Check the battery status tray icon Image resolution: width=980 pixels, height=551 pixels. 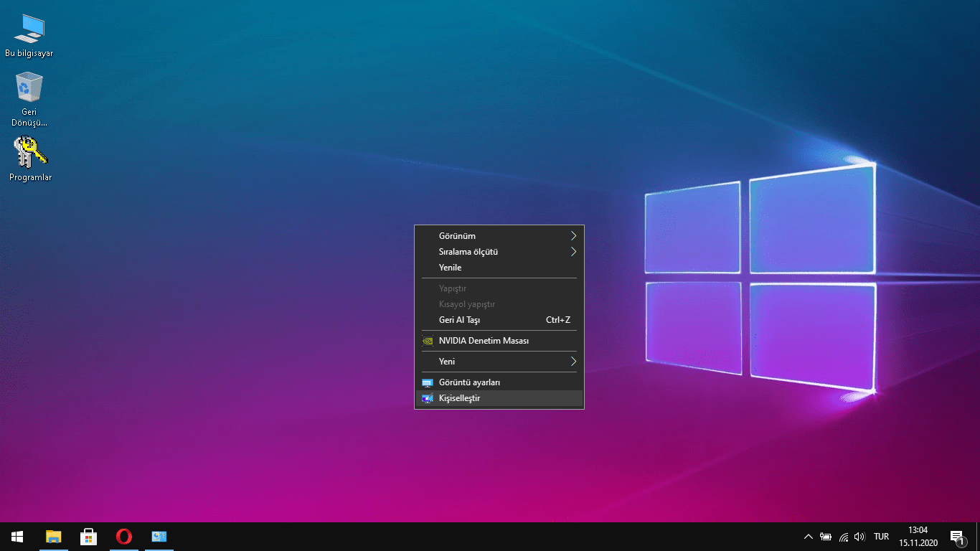[826, 537]
